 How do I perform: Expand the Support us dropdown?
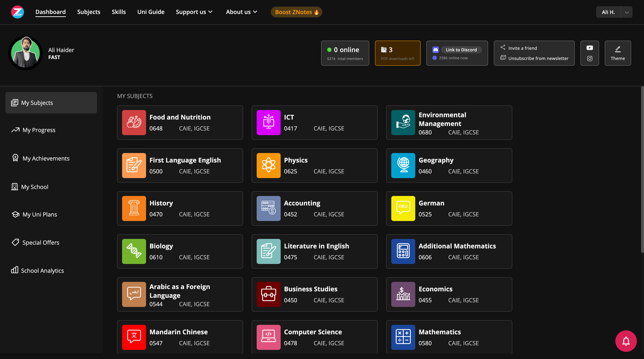click(194, 12)
